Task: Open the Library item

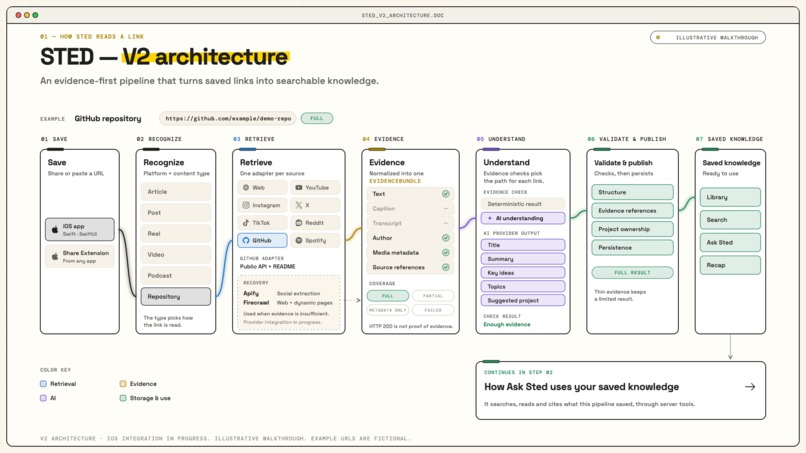Action: pyautogui.click(x=730, y=197)
